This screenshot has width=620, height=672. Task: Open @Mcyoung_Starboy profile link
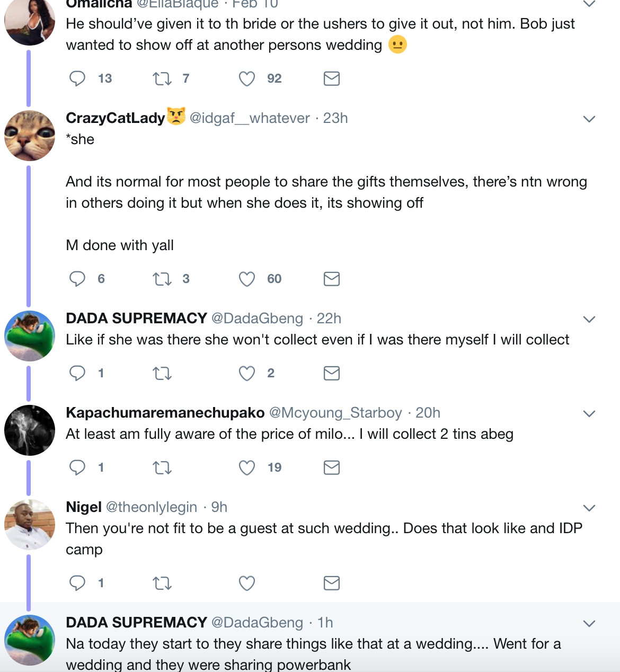point(335,412)
